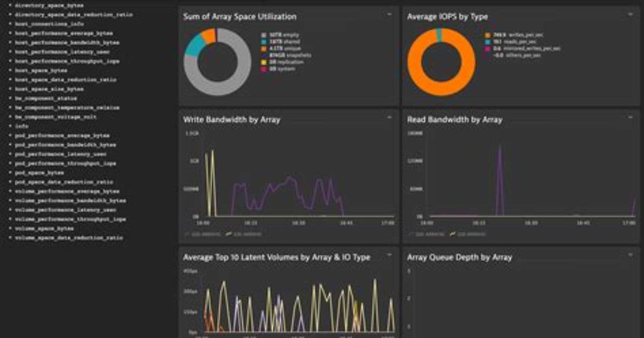Select hw_component_voltage_volt metric
The image size is (644, 338).
(56, 117)
